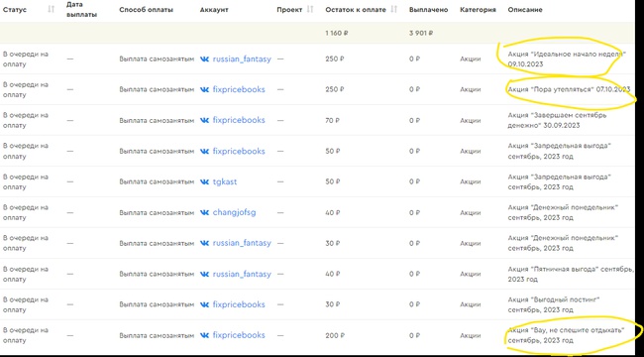Click the Описание column header
This screenshot has height=357, width=644.
point(525,10)
